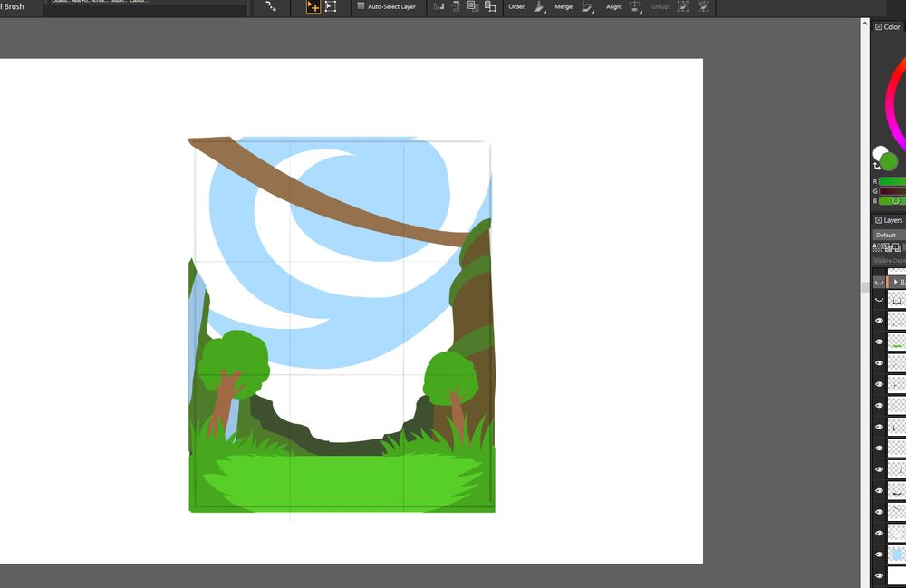The image size is (906, 588).
Task: Click the Order arrangement icon
Action: click(x=539, y=6)
